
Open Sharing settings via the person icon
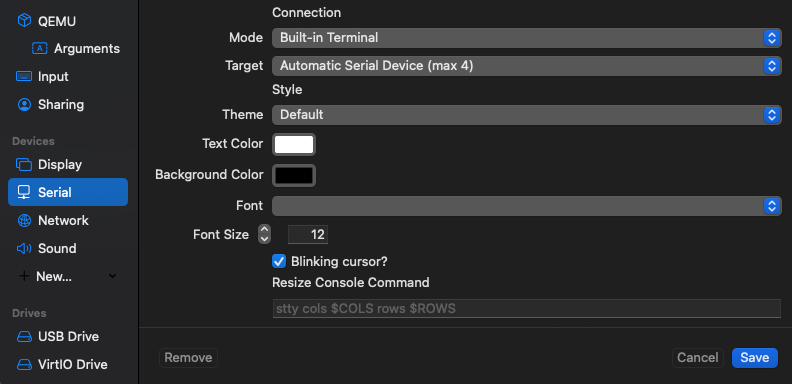coord(24,105)
